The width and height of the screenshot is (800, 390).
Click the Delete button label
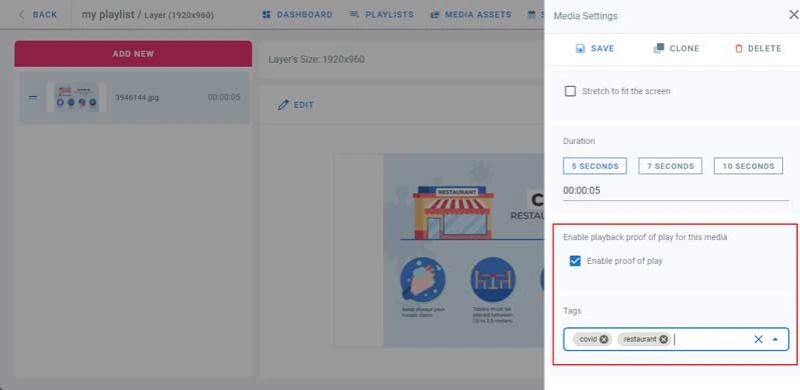click(x=764, y=49)
